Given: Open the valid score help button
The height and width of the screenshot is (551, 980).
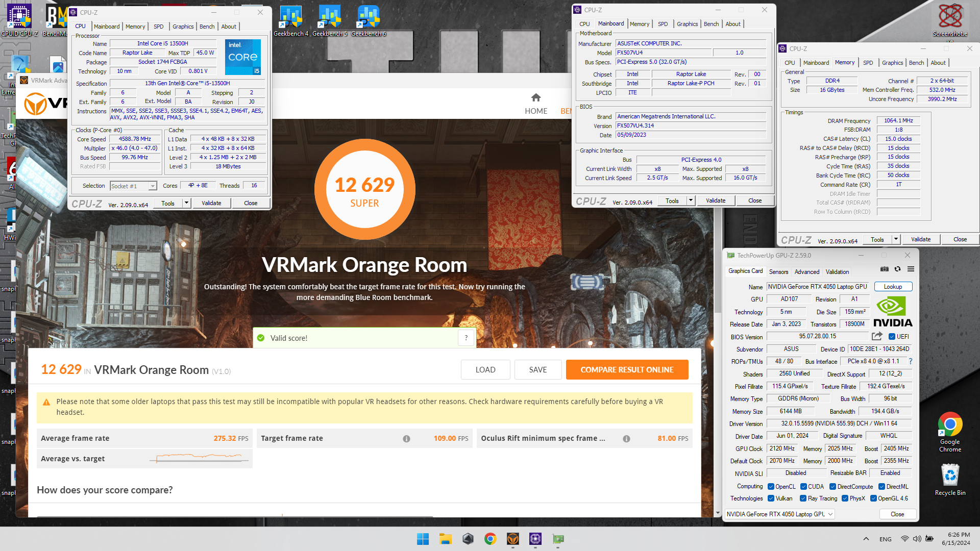Looking at the screenshot, I should (466, 338).
